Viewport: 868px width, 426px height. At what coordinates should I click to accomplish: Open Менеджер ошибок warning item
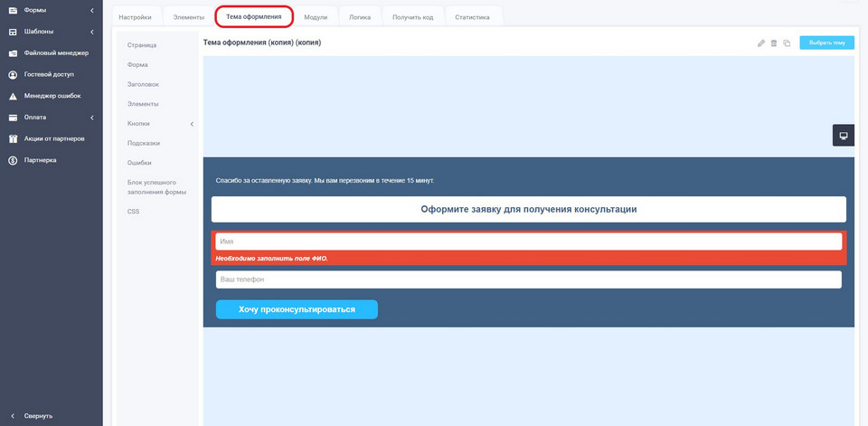click(52, 96)
